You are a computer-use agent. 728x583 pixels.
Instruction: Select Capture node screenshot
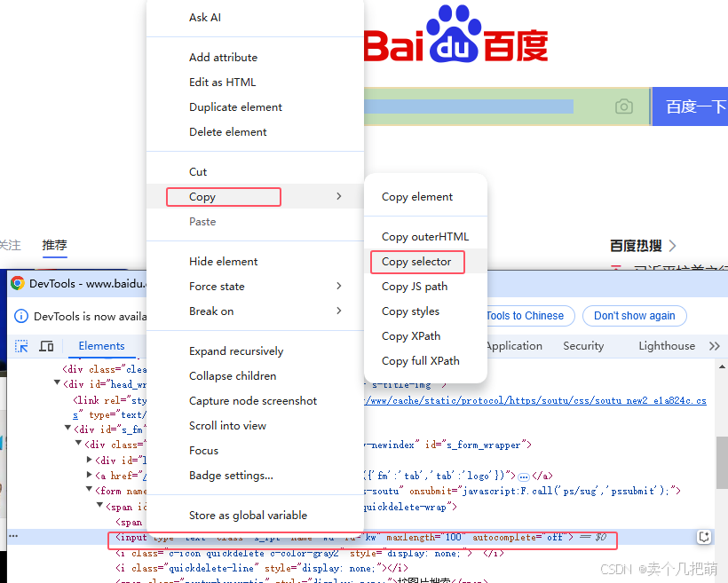pos(253,401)
